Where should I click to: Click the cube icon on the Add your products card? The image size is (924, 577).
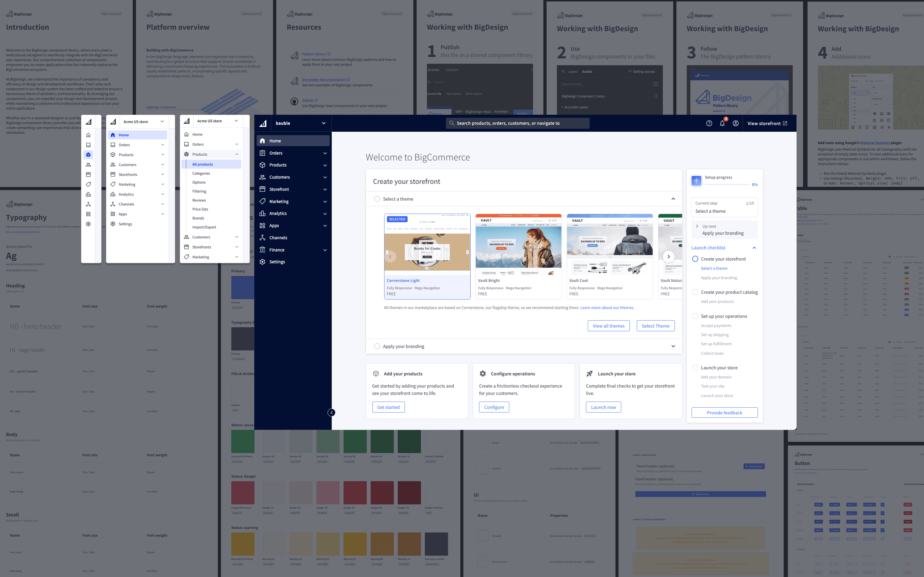pyautogui.click(x=376, y=374)
